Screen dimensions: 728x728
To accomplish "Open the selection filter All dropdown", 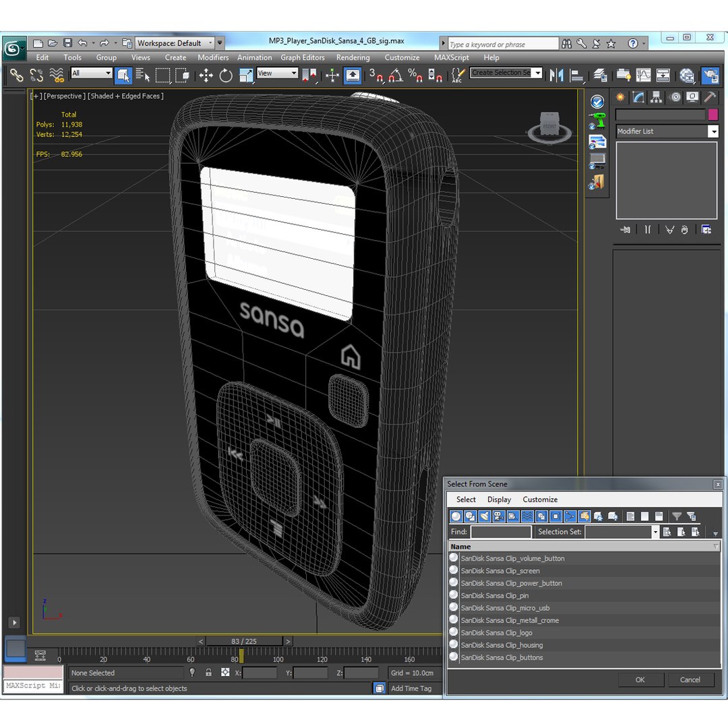I will point(92,73).
